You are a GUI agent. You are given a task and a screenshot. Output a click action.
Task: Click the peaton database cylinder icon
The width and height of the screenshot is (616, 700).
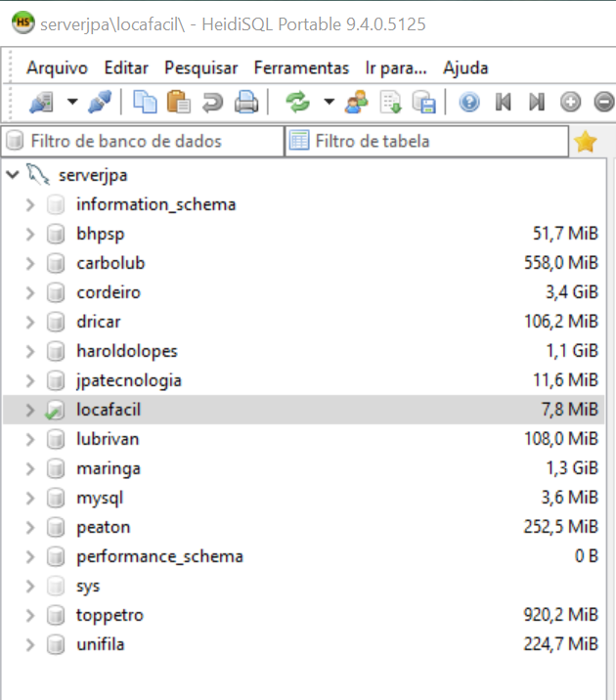click(56, 527)
